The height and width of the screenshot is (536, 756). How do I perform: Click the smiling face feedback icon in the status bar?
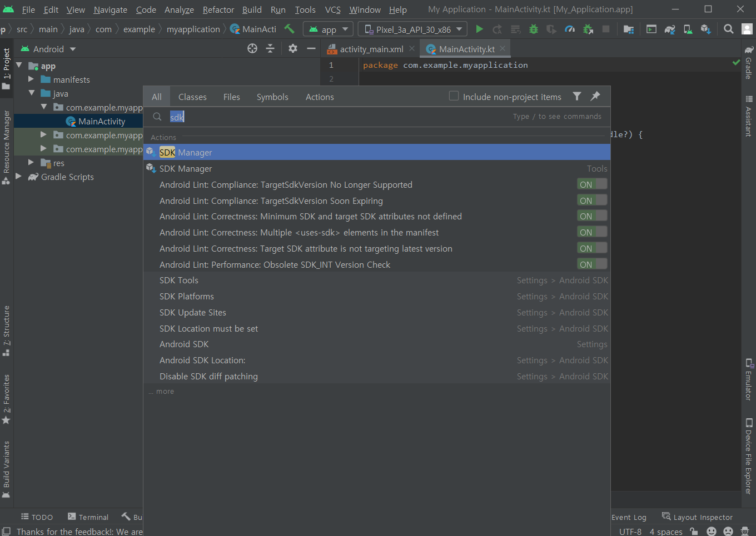[x=712, y=531]
